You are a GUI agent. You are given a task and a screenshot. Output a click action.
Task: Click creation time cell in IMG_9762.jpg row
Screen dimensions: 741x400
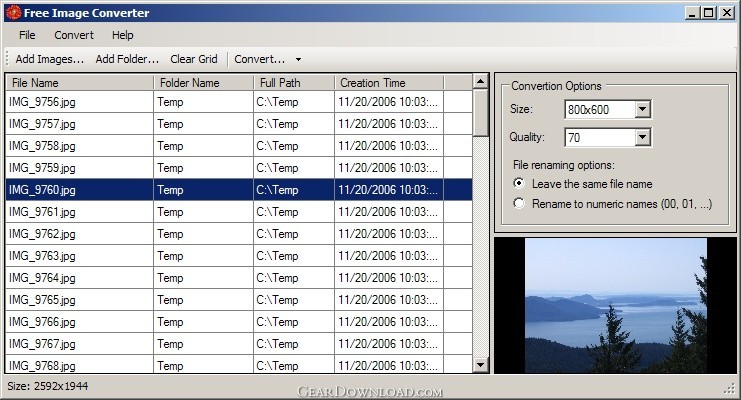click(x=389, y=234)
